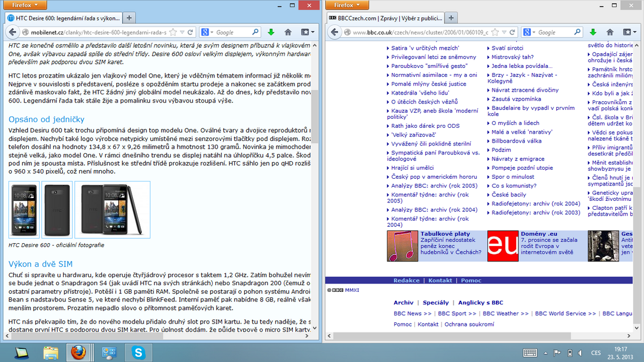Expand the URL history dropdown in the BBC window
644x362 pixels.
(503, 32)
